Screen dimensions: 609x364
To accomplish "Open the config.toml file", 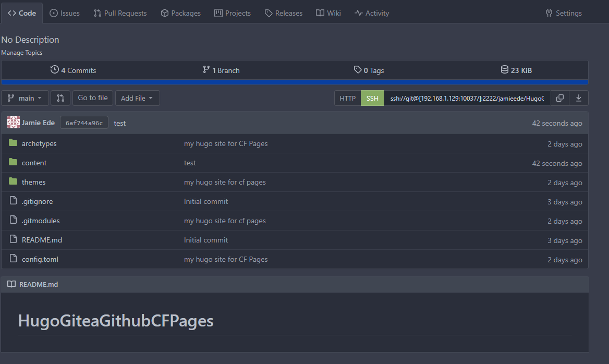I will [40, 259].
